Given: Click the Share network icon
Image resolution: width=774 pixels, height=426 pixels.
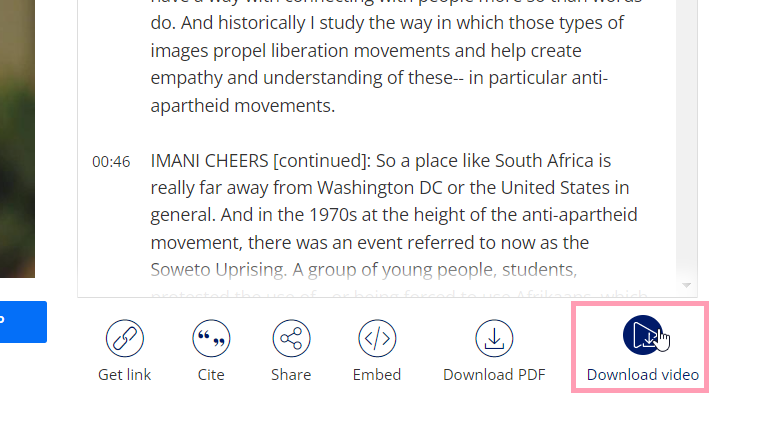Looking at the screenshot, I should tap(291, 339).
